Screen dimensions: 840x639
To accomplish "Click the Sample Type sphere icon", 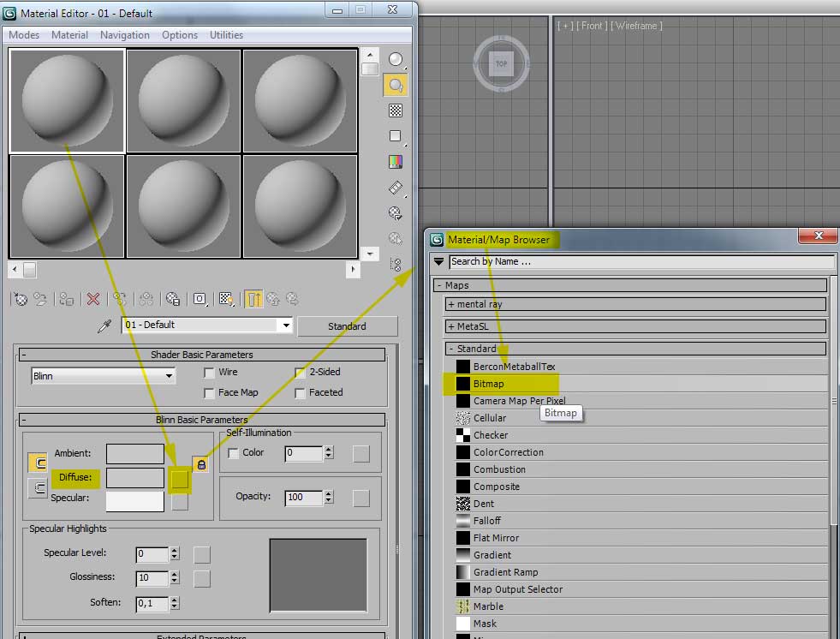I will point(396,59).
